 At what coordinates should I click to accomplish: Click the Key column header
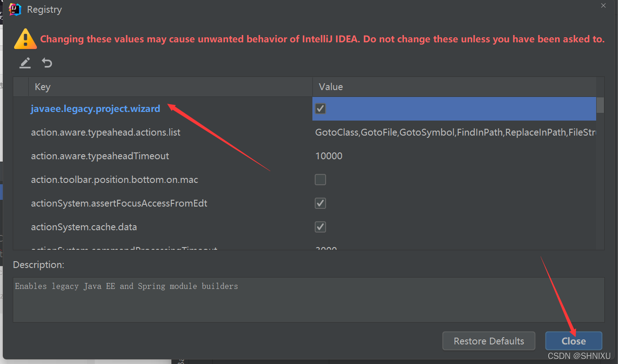click(x=170, y=86)
